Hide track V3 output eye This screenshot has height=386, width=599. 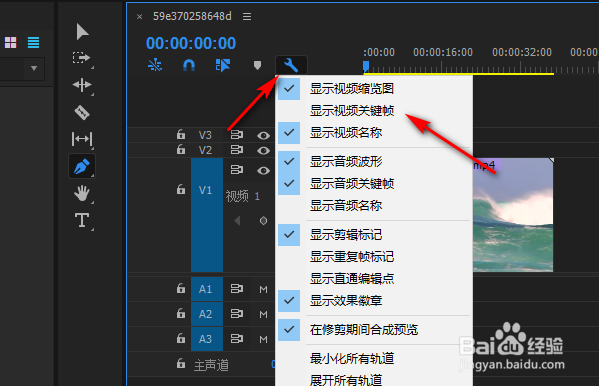263,135
